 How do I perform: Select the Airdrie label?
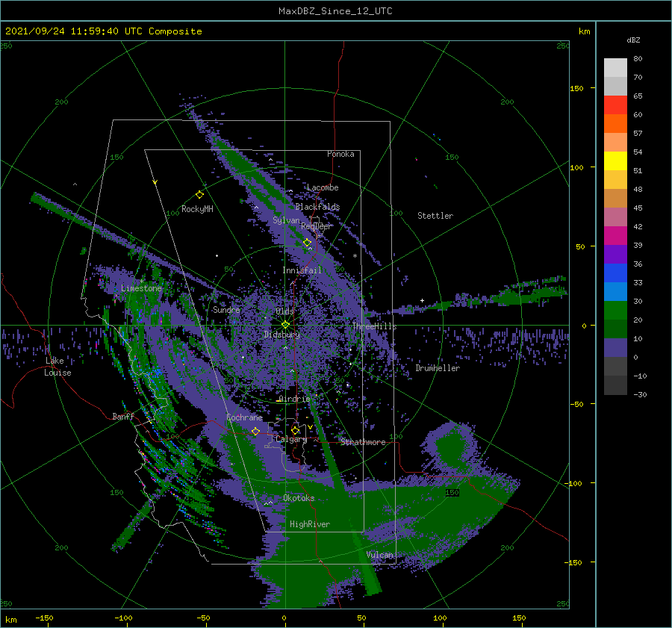(x=294, y=399)
